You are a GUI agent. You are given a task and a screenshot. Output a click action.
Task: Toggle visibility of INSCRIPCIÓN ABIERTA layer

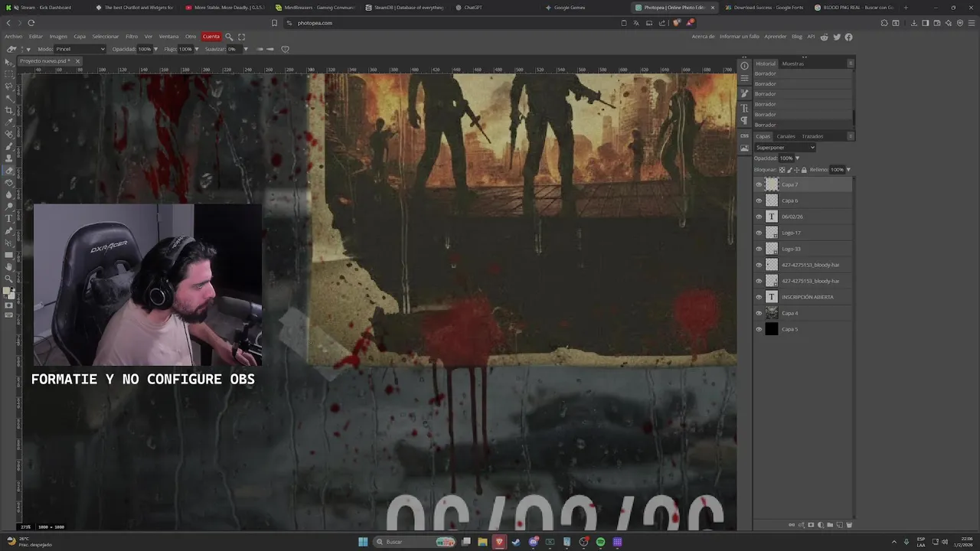[x=759, y=297]
